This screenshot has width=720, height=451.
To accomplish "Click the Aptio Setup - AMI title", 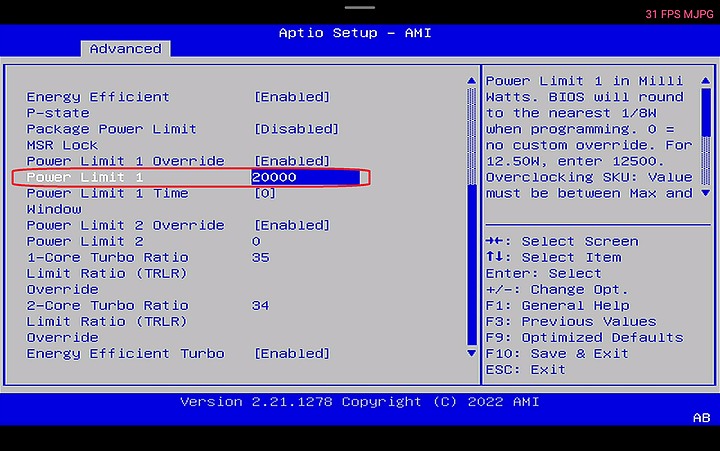I will click(x=355, y=33).
